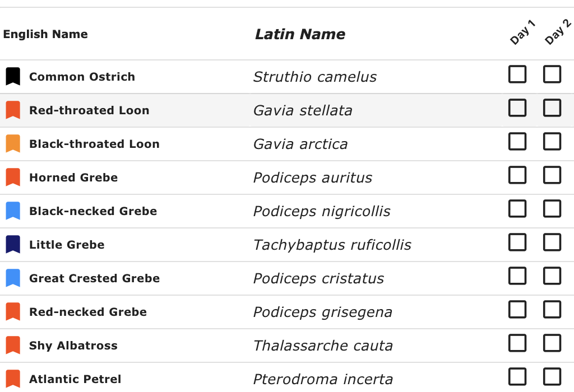The height and width of the screenshot is (392, 574).
Task: Select the blue bookmark beside Great Crested Grebe
Action: pyautogui.click(x=13, y=278)
